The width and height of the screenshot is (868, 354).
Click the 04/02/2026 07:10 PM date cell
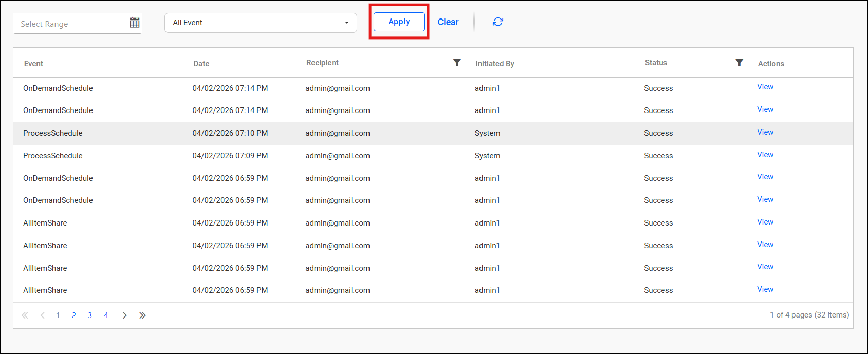coord(230,133)
